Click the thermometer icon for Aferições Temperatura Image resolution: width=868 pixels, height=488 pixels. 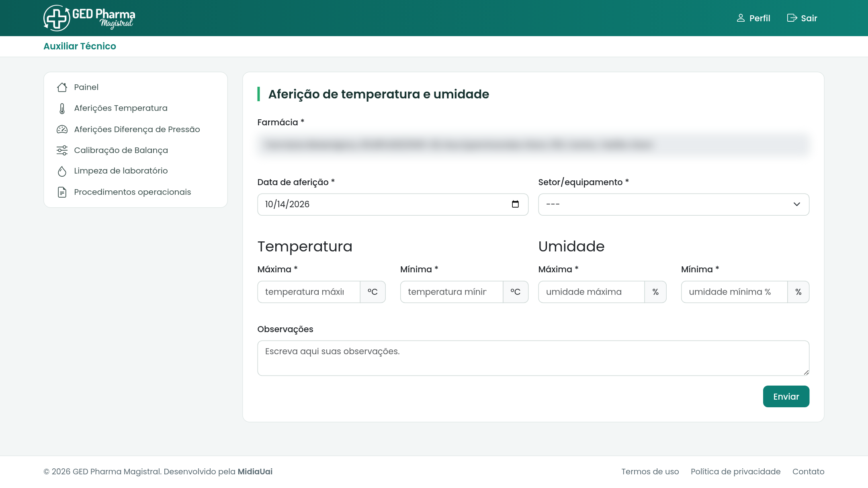coord(62,108)
